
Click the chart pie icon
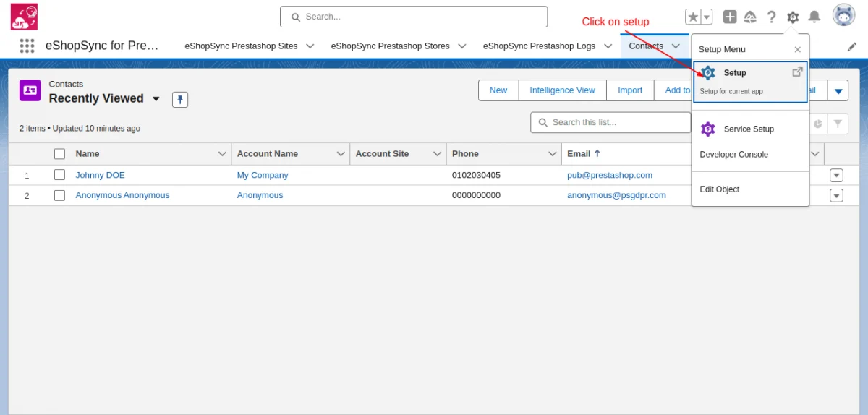(x=817, y=124)
